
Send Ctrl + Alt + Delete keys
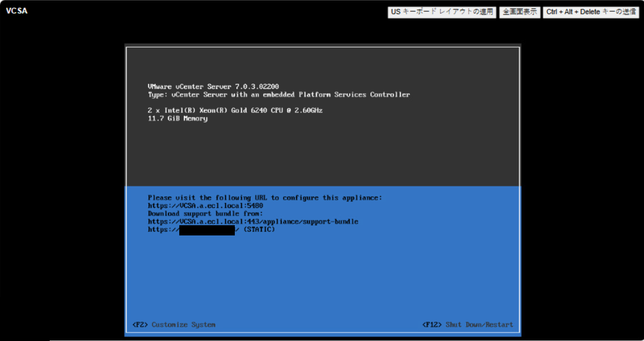pyautogui.click(x=591, y=12)
